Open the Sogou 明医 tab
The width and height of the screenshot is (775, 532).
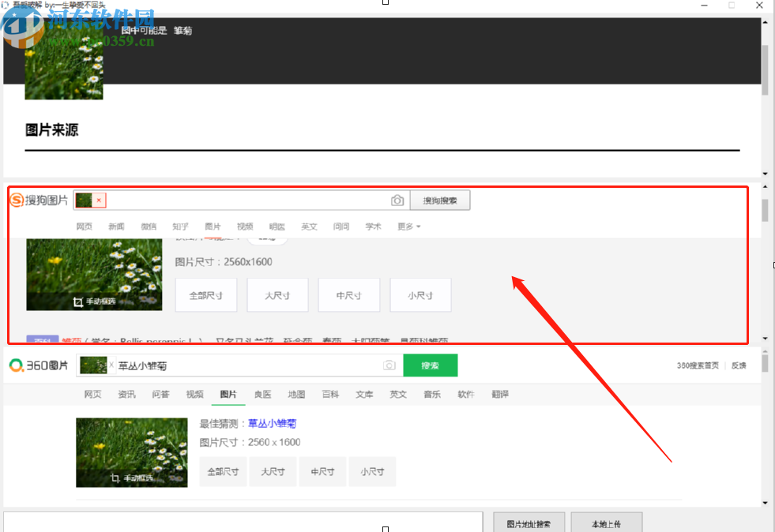click(x=277, y=227)
